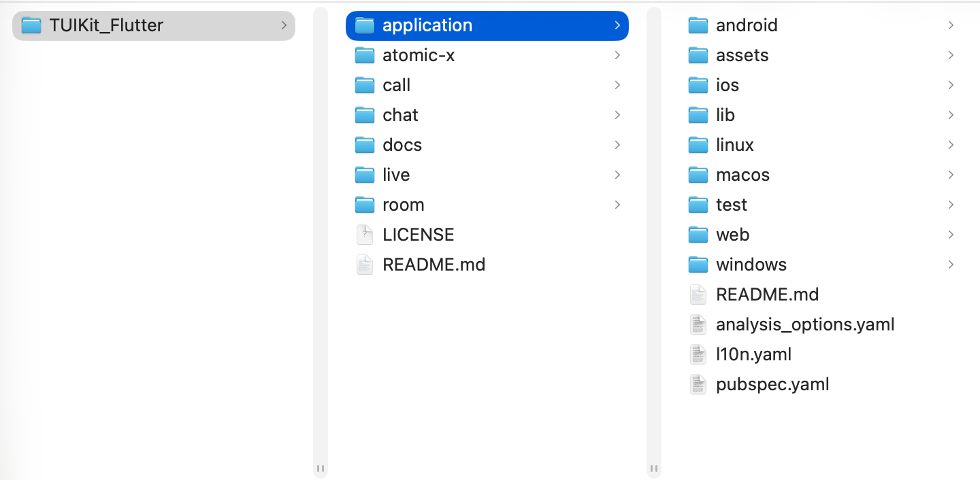Viewport: 980px width, 480px height.
Task: Expand the linux folder chevron
Action: [x=951, y=145]
